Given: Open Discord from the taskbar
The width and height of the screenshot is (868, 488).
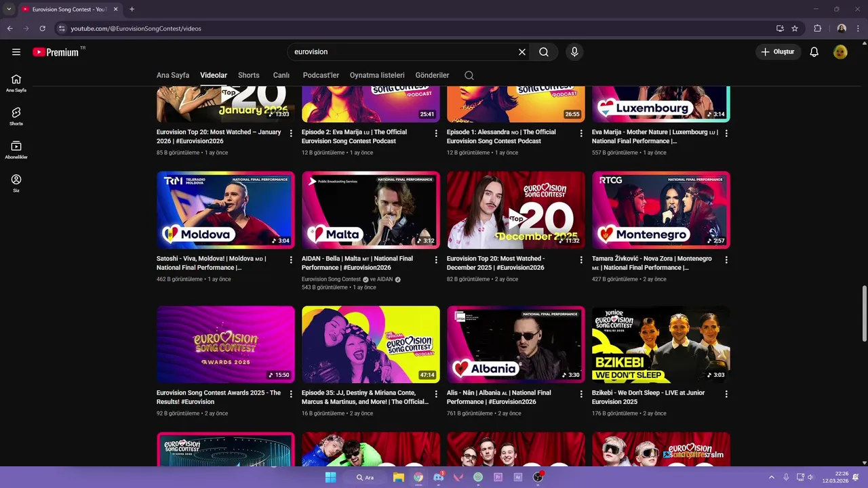Looking at the screenshot, I should [x=439, y=477].
